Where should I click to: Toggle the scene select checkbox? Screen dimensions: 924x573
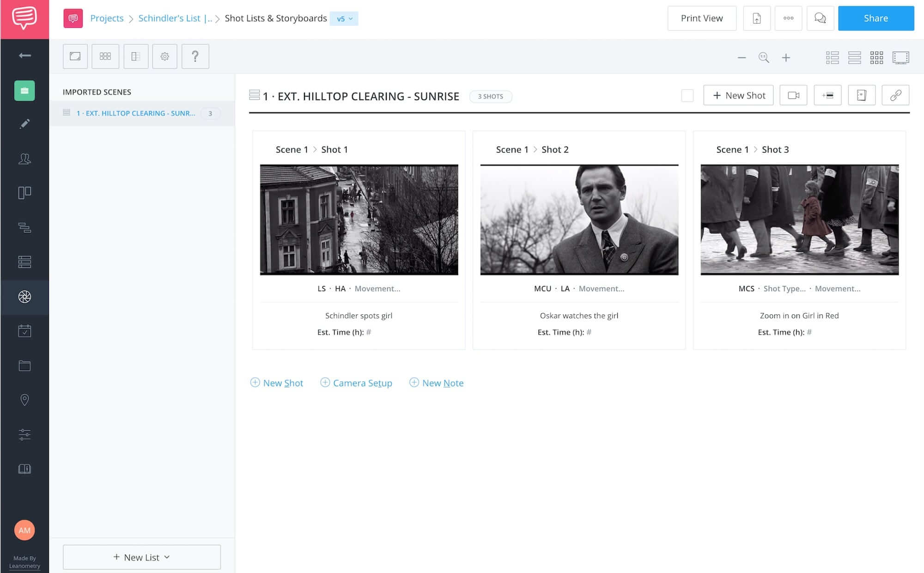pos(687,96)
